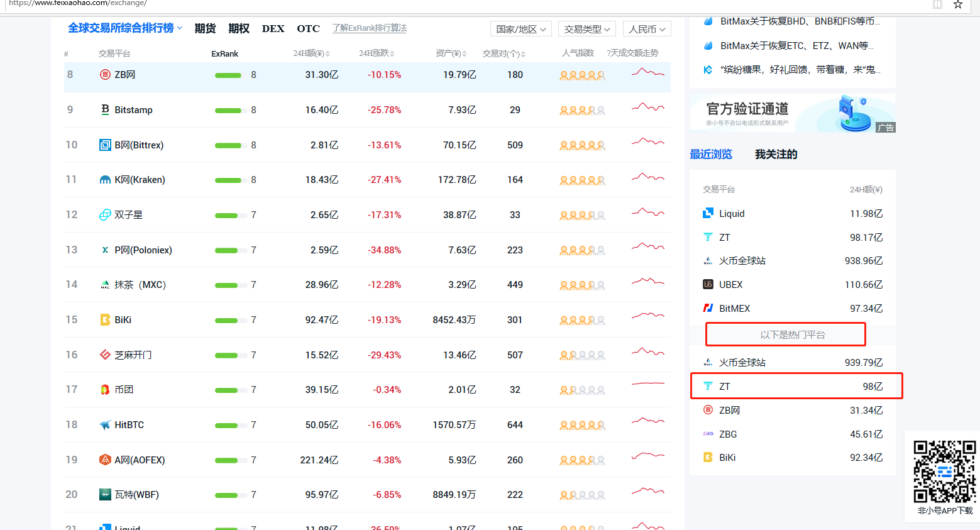Open the 了解ExRank排行算法 link

pyautogui.click(x=370, y=28)
